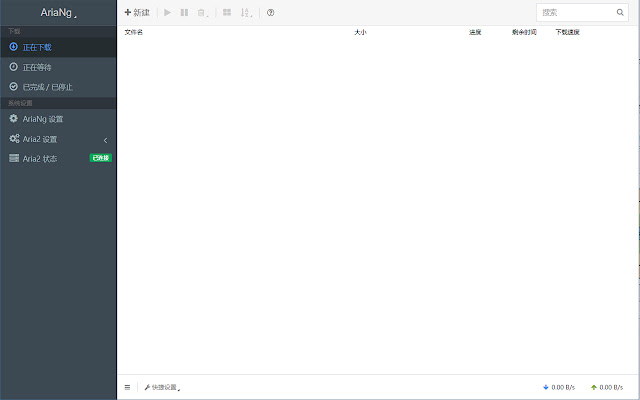Click the green 已连接 connected badge
Viewport: 640px width, 400px height.
(x=101, y=158)
